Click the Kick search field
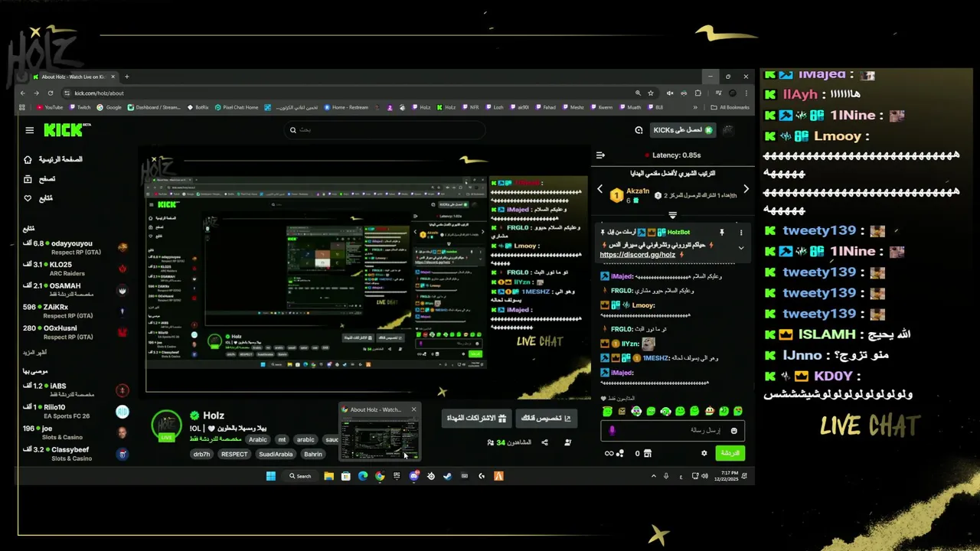This screenshot has height=551, width=980. tap(384, 130)
